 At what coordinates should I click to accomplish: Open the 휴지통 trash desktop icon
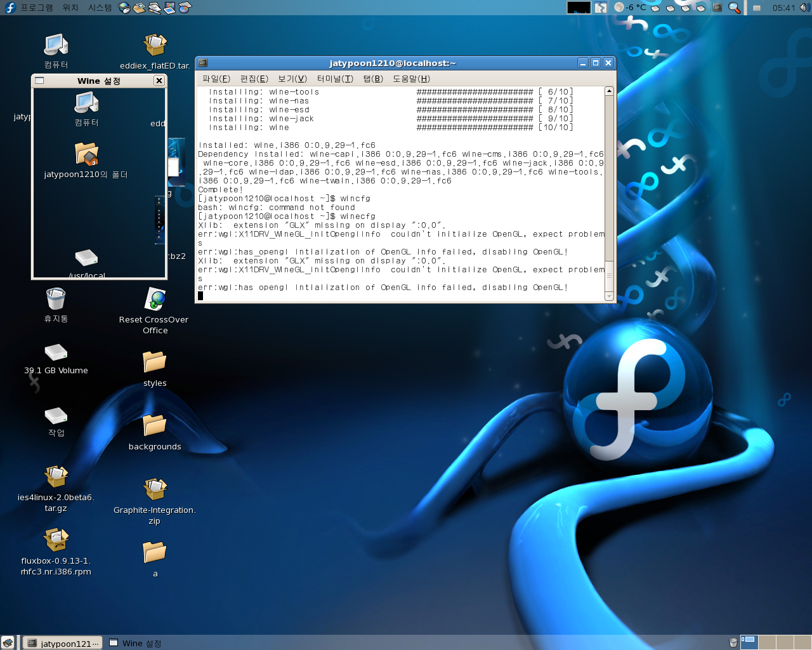[56, 305]
